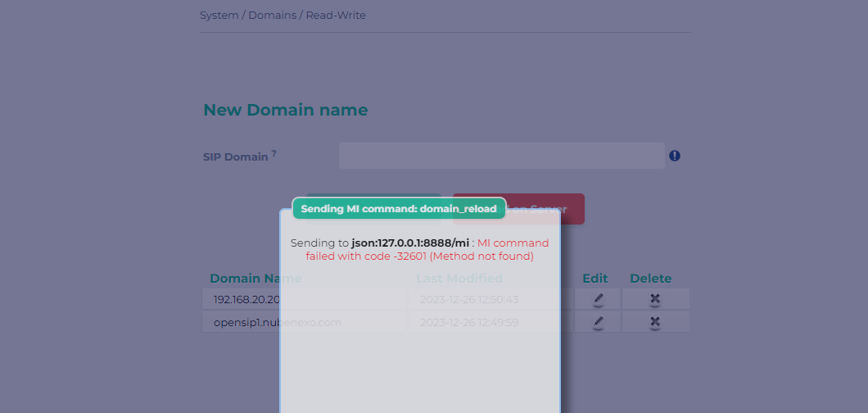
Task: Click the New Domain name heading
Action: [x=285, y=110]
